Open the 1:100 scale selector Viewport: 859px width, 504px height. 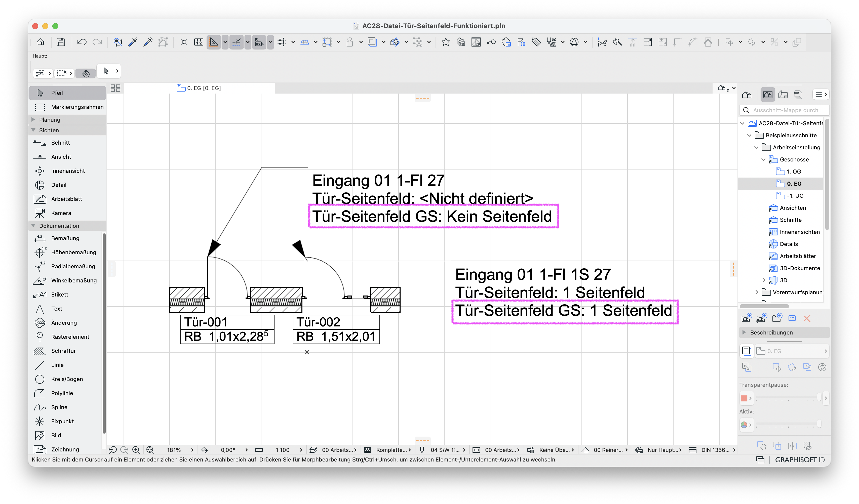[283, 450]
